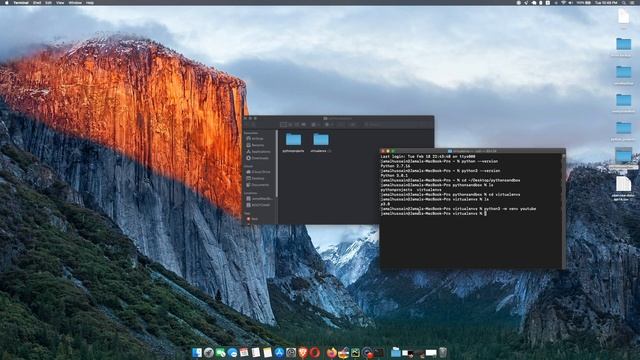This screenshot has height=360, width=640.
Task: Open Finder from the Dock
Action: pos(197,352)
